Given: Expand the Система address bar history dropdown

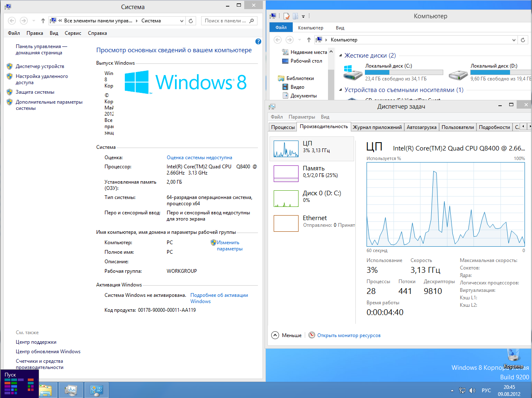Looking at the screenshot, I should pyautogui.click(x=182, y=21).
